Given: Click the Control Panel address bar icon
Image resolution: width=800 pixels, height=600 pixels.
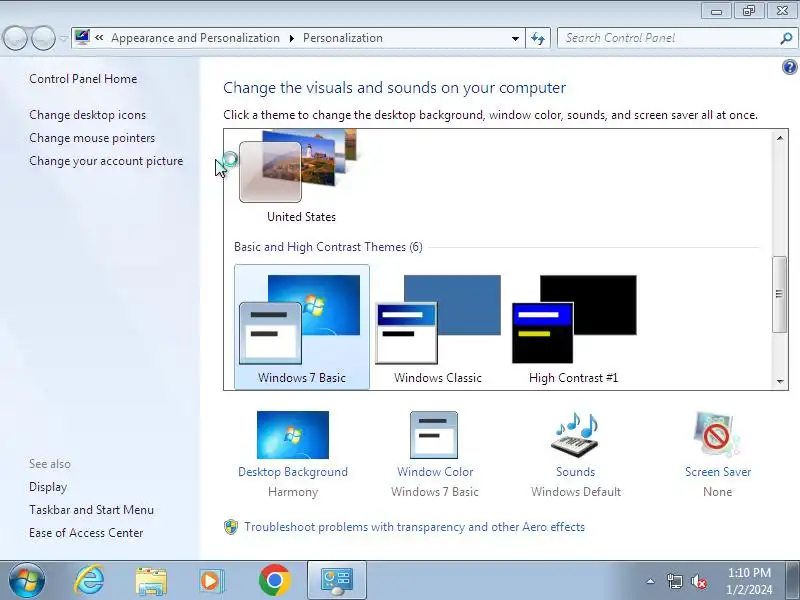Looking at the screenshot, I should [x=82, y=37].
